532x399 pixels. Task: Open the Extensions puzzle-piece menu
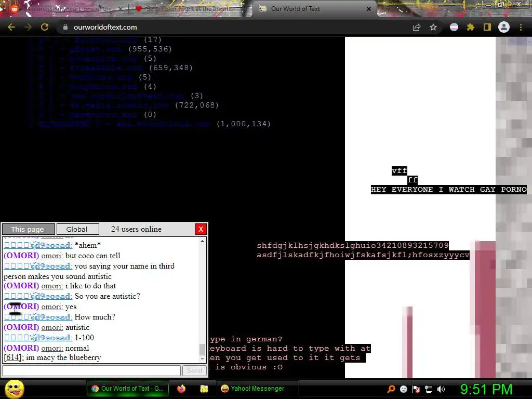pyautogui.click(x=471, y=27)
